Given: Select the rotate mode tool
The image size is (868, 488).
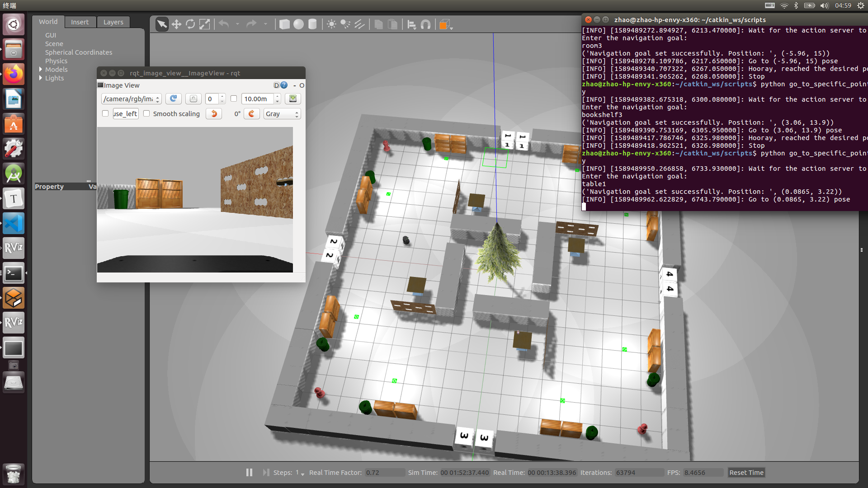Looking at the screenshot, I should point(190,24).
